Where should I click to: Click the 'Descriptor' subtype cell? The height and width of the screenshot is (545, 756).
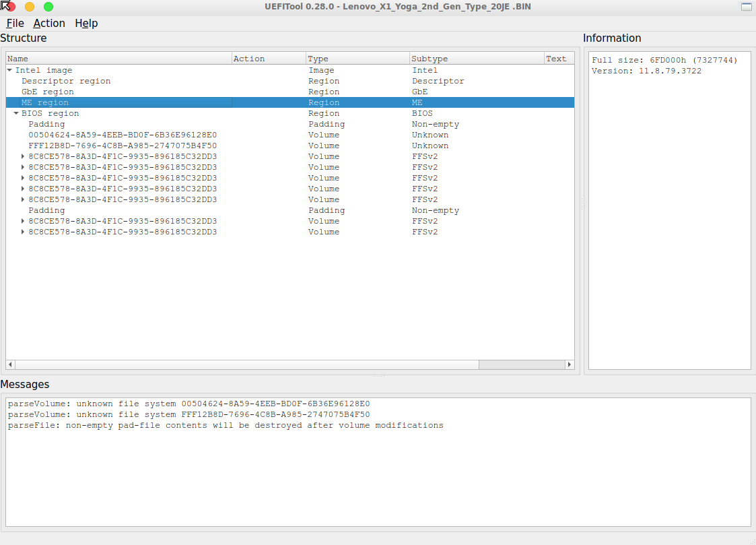(x=438, y=81)
